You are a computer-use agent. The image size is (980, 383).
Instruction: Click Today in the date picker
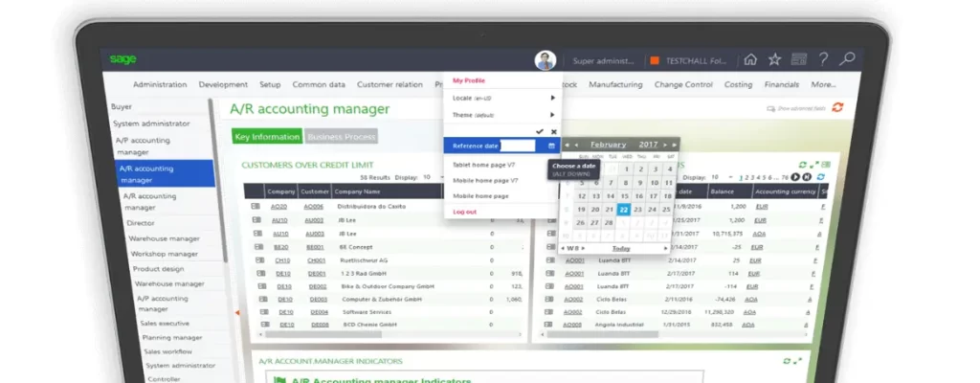point(621,248)
